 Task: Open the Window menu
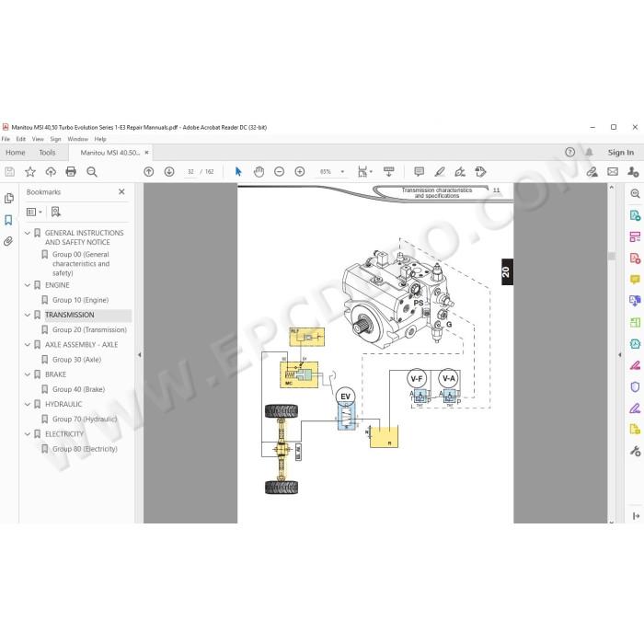[x=77, y=139]
